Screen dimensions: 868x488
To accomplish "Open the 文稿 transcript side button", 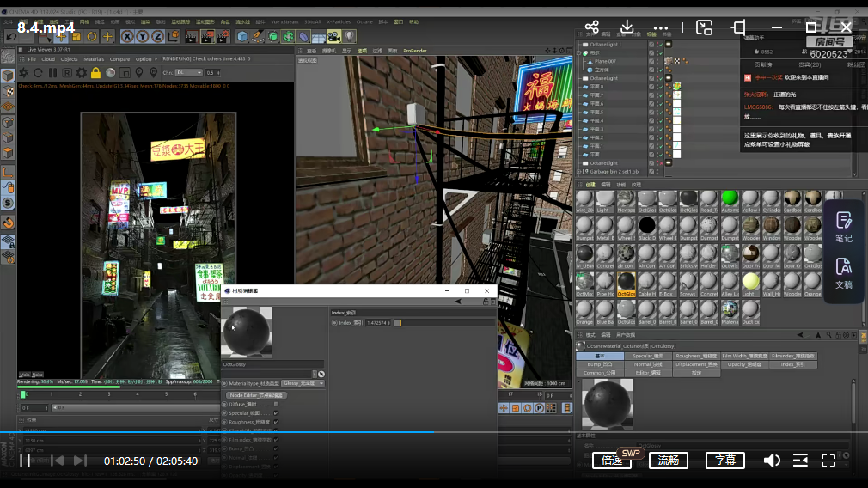I will tap(844, 273).
